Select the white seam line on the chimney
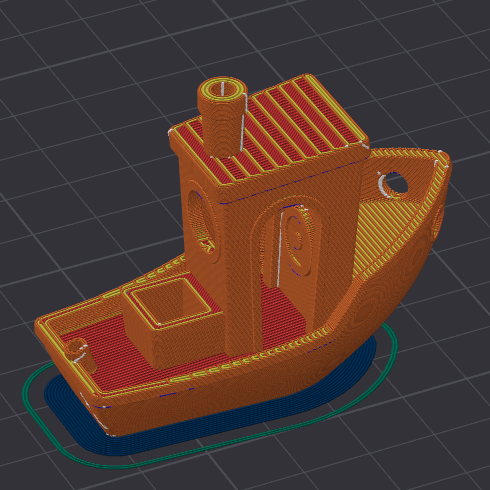This screenshot has height=490, width=490. click(242, 123)
